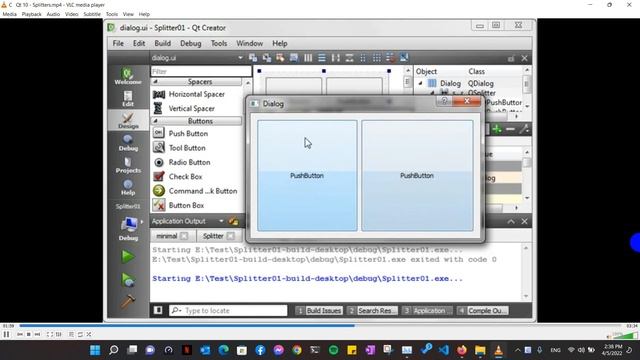Open the Qt Creator File menu
This screenshot has width=640, height=360.
pos(118,43)
